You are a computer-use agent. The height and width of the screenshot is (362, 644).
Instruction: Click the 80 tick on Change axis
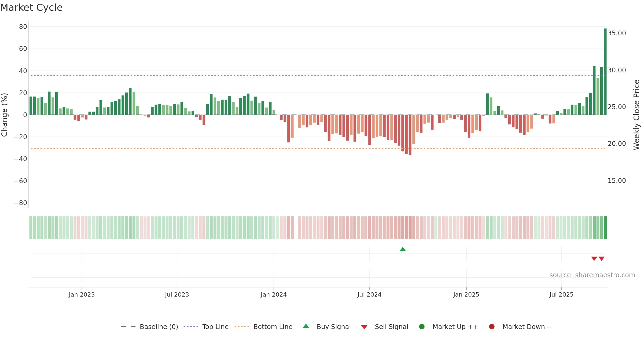[23, 27]
